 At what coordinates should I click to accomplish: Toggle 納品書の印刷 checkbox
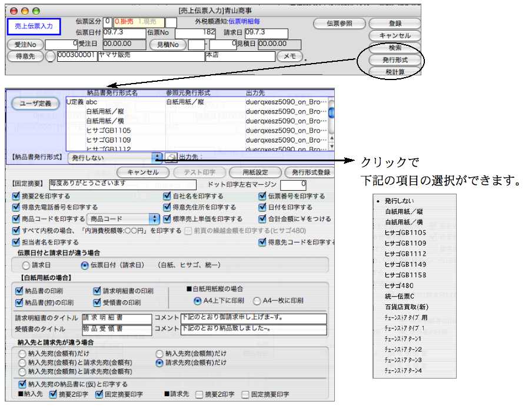tap(19, 291)
